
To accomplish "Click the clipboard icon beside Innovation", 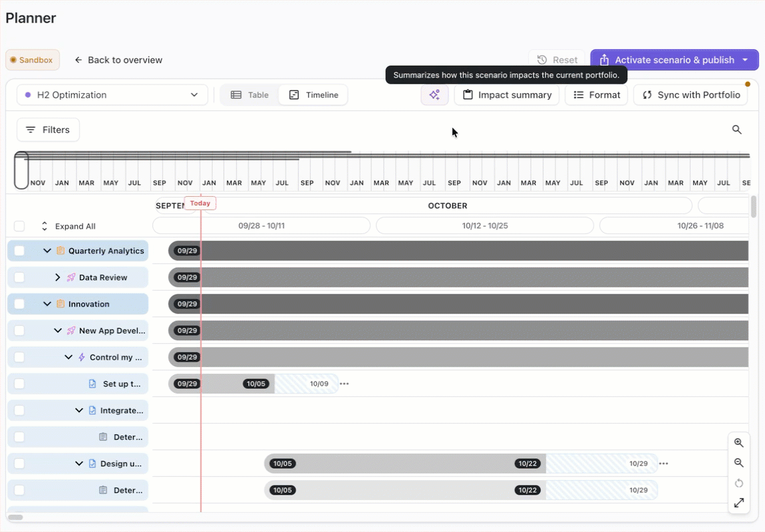I will click(61, 304).
